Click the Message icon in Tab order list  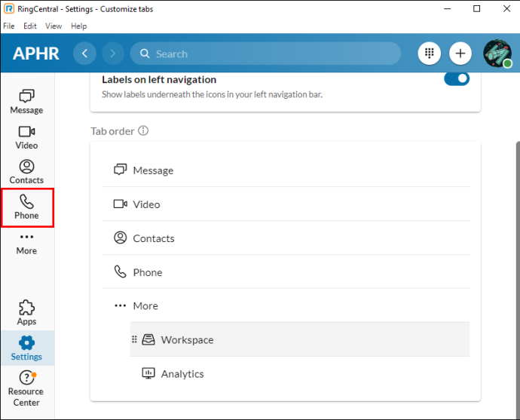(x=120, y=170)
